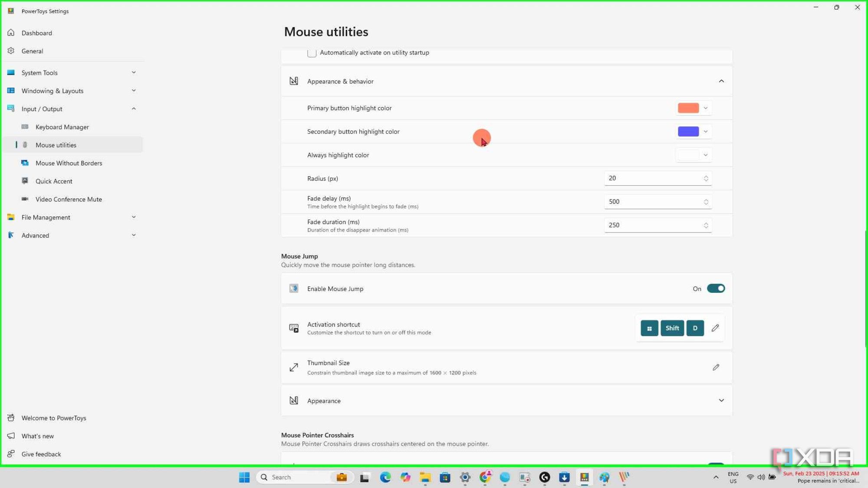Screen dimensions: 868x488
Task: Click the Fade duration spinner arrows
Action: click(x=706, y=225)
